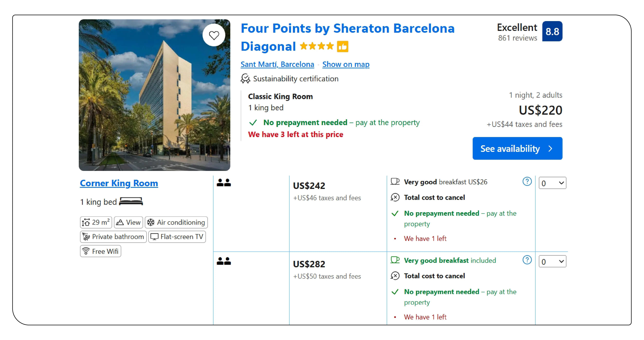Open Four Points by Sheraton Barcelona Diagonal title
The image size is (644, 340).
[x=348, y=37]
